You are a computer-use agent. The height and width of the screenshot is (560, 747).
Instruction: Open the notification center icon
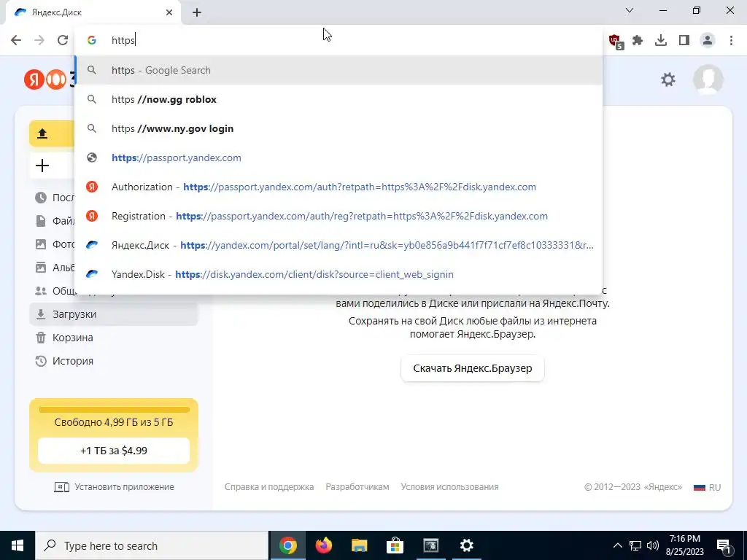tap(724, 545)
